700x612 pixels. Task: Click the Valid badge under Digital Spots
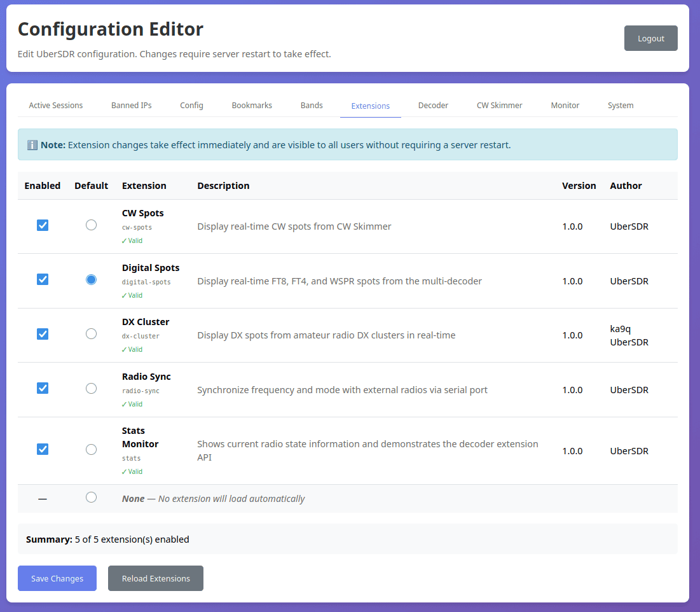[x=132, y=295]
